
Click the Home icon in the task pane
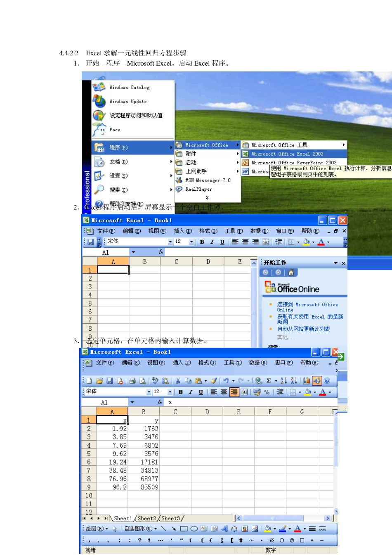click(291, 273)
